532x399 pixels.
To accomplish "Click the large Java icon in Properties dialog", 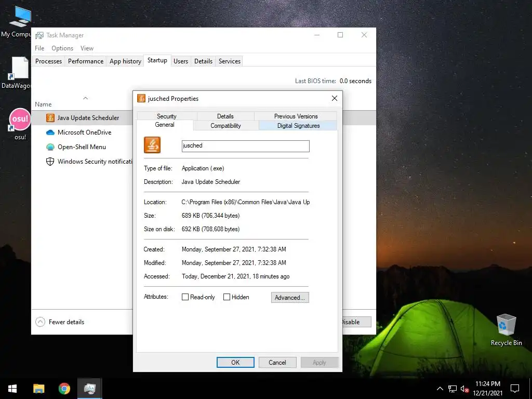I will 152,145.
